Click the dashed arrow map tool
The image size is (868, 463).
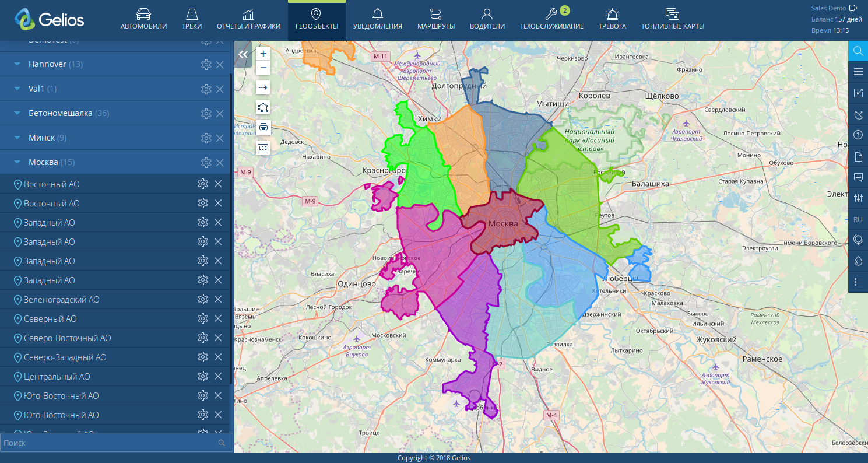point(263,88)
